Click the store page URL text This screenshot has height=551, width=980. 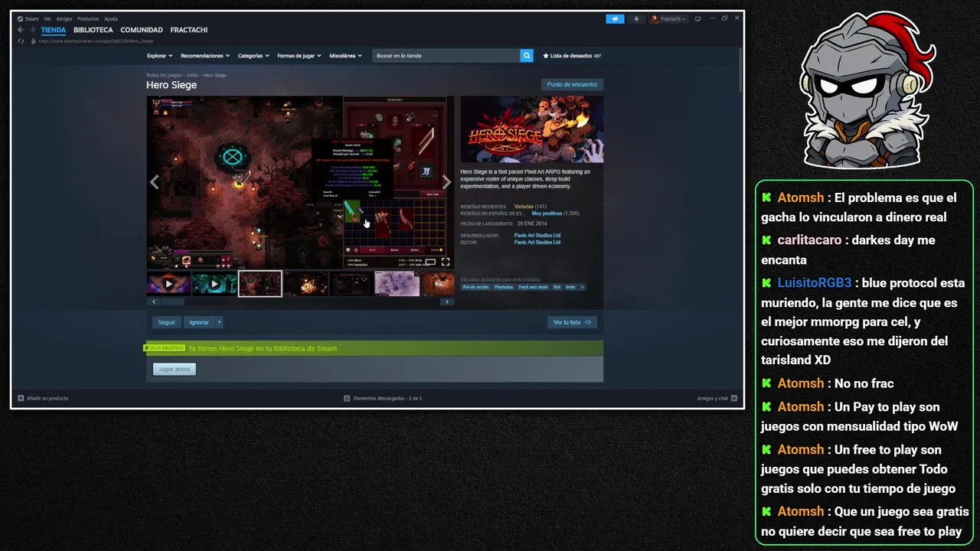pos(96,41)
